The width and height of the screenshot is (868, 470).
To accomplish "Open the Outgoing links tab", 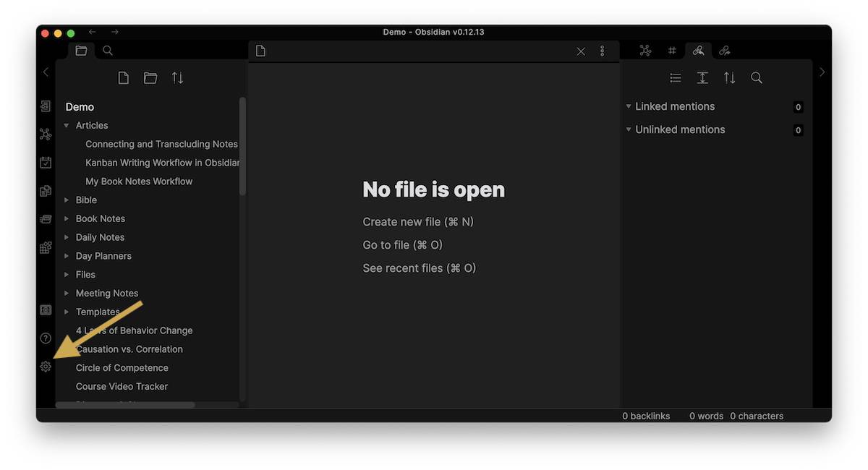I will pos(725,51).
